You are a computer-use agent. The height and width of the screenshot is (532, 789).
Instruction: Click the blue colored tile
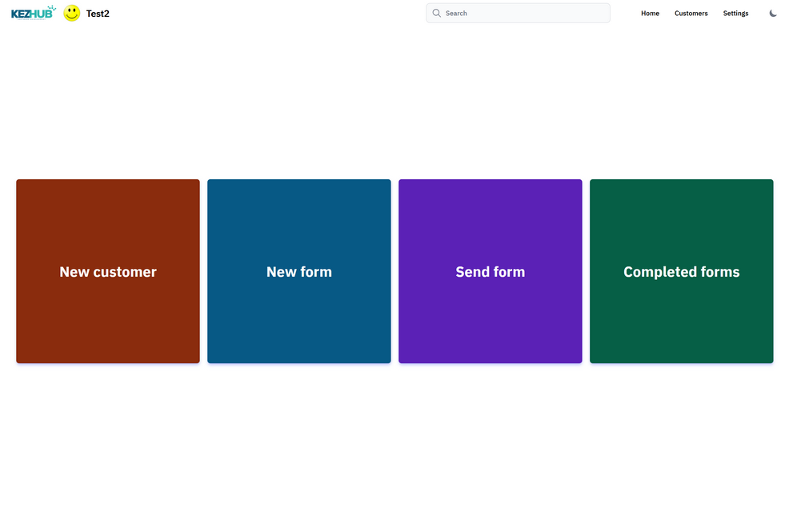point(298,320)
